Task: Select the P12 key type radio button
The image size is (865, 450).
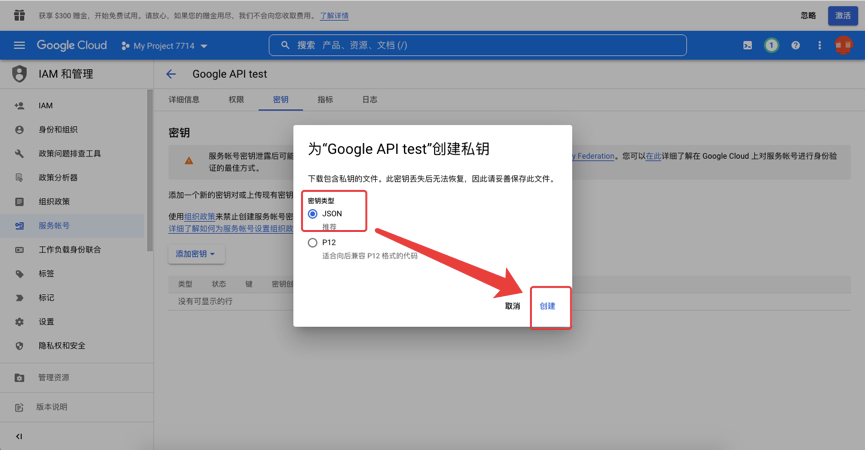Action: coord(313,242)
